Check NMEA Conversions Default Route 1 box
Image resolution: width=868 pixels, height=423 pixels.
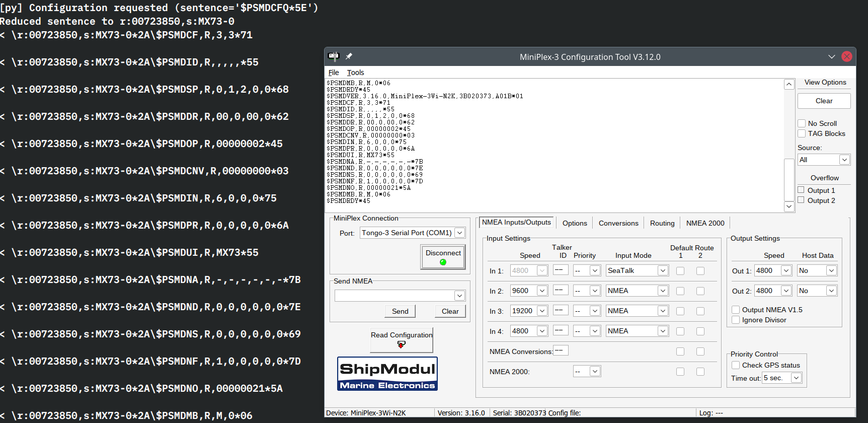(680, 351)
